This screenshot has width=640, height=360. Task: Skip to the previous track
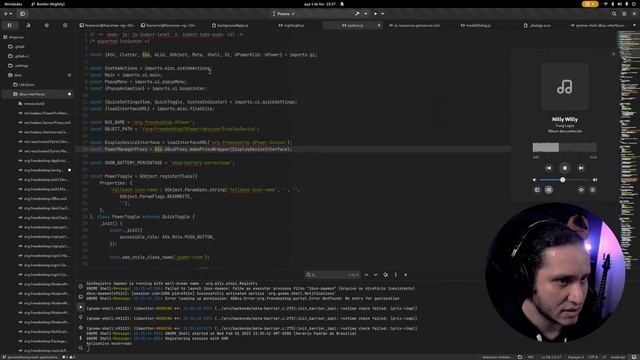(549, 168)
